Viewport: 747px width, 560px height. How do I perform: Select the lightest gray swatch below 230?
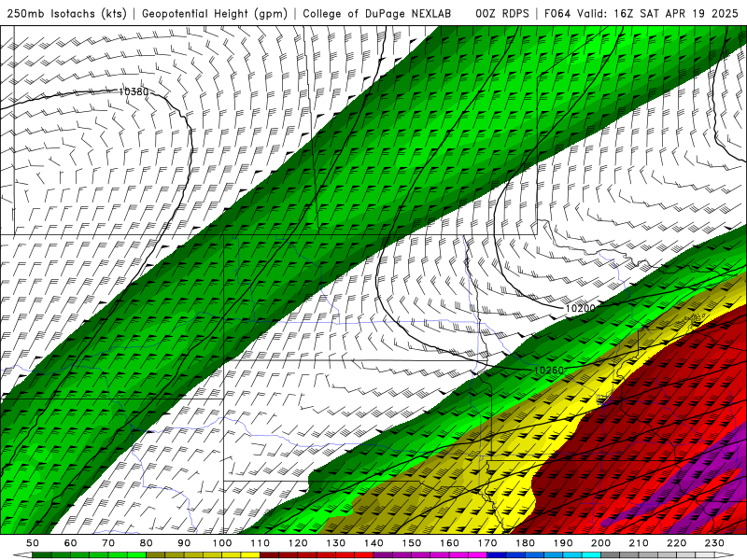coord(705,554)
